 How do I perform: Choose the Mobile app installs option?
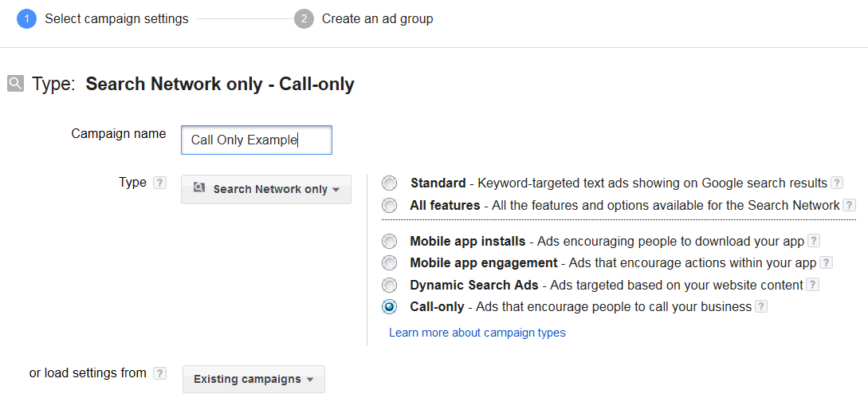coord(389,241)
